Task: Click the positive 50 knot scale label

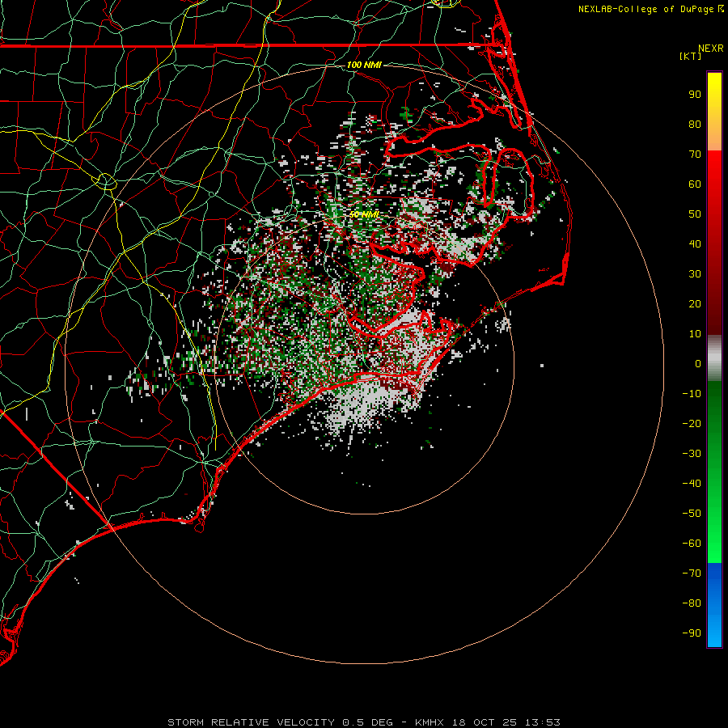Action: pyautogui.click(x=695, y=214)
